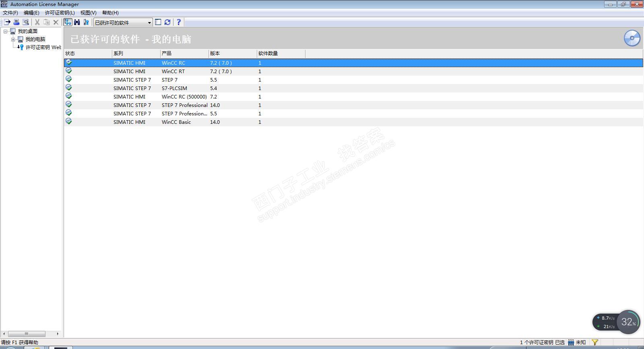Viewport: 644px width, 349px height.
Task: Click the users icon beside 未知
Action: coord(571,343)
